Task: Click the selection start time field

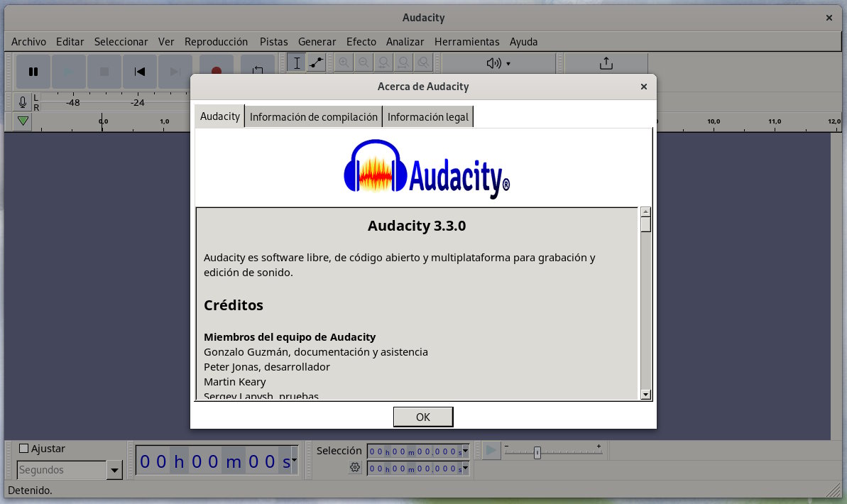Action: pyautogui.click(x=417, y=451)
